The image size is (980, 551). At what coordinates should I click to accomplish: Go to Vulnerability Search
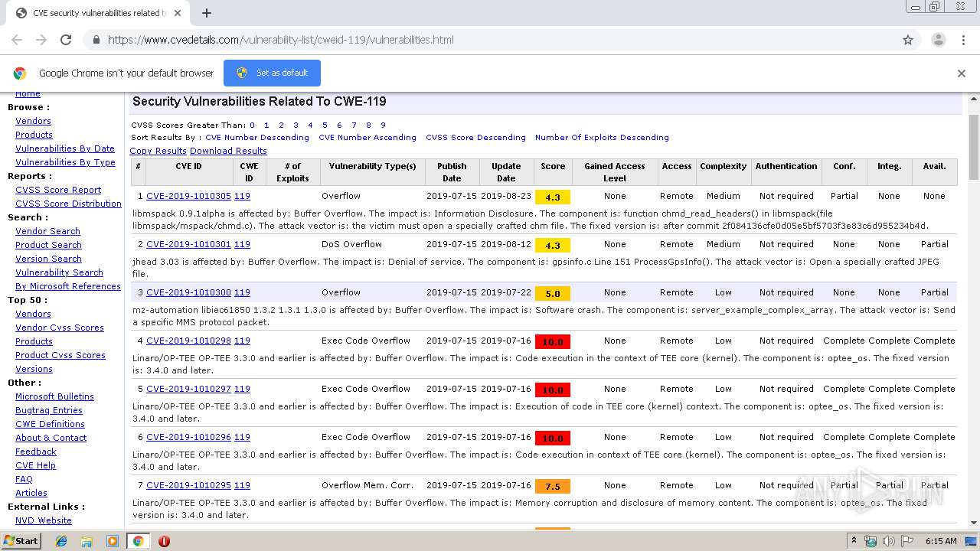tap(59, 272)
